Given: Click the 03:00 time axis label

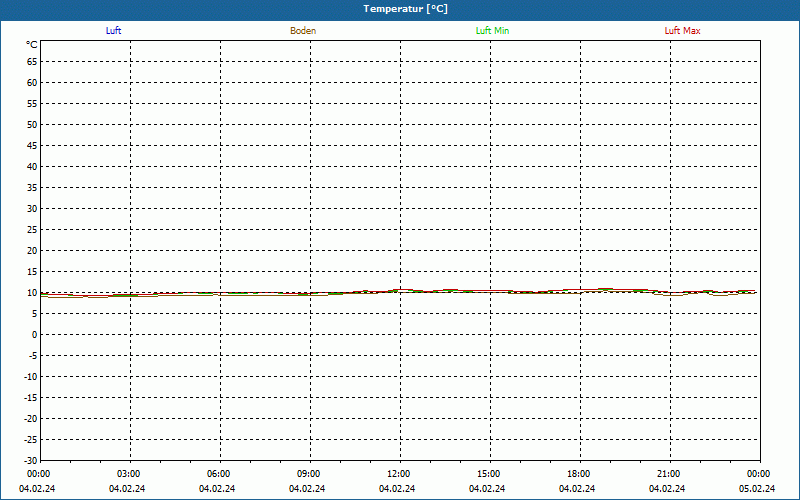Looking at the screenshot, I should pyautogui.click(x=128, y=474).
